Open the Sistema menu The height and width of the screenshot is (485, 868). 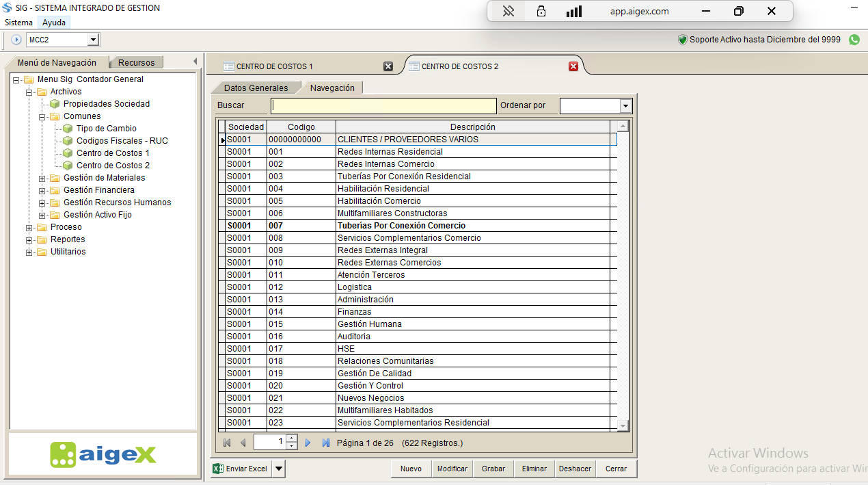[18, 23]
